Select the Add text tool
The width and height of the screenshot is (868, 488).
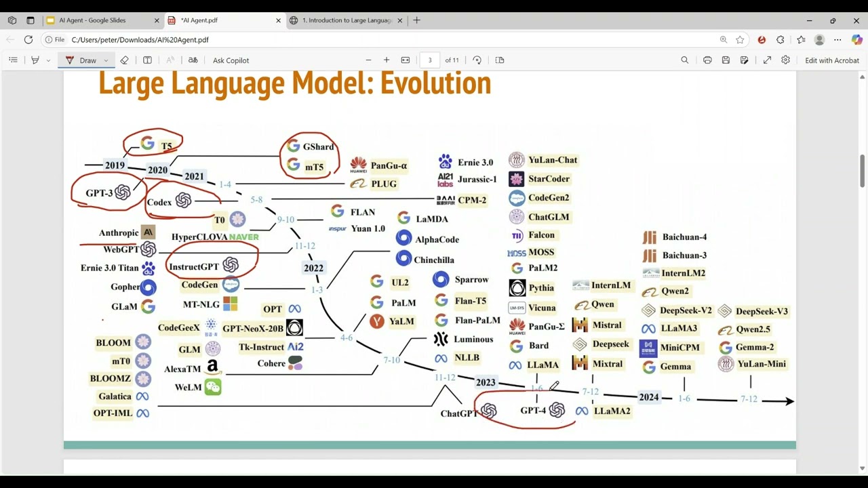coord(147,60)
